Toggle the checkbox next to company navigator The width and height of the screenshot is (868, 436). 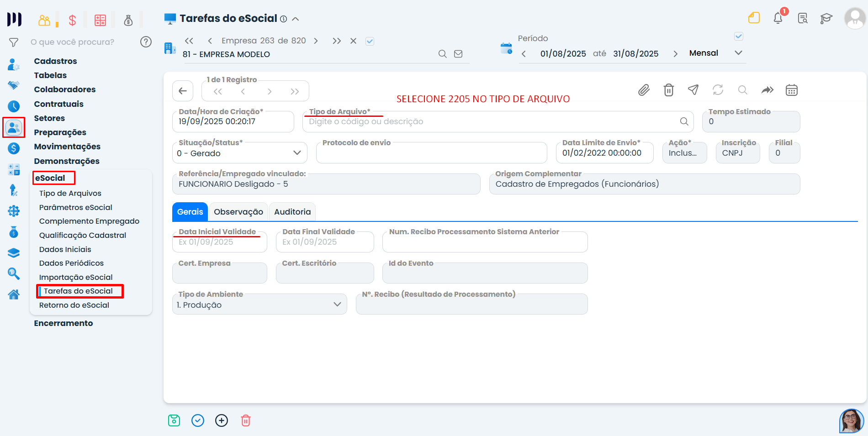coord(370,41)
